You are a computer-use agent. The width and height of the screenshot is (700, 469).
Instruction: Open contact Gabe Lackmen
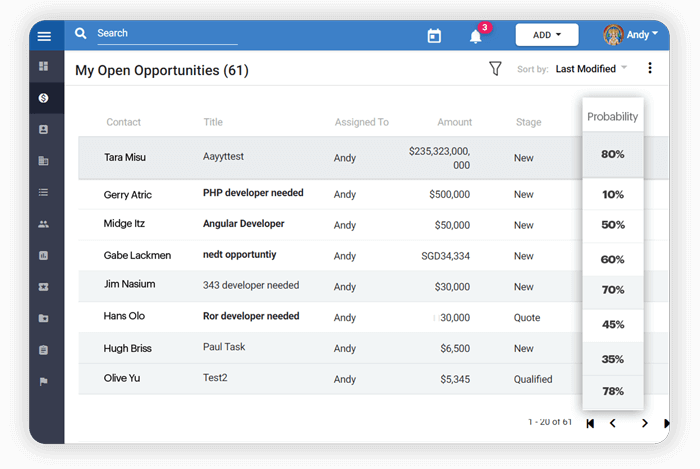[x=137, y=255]
